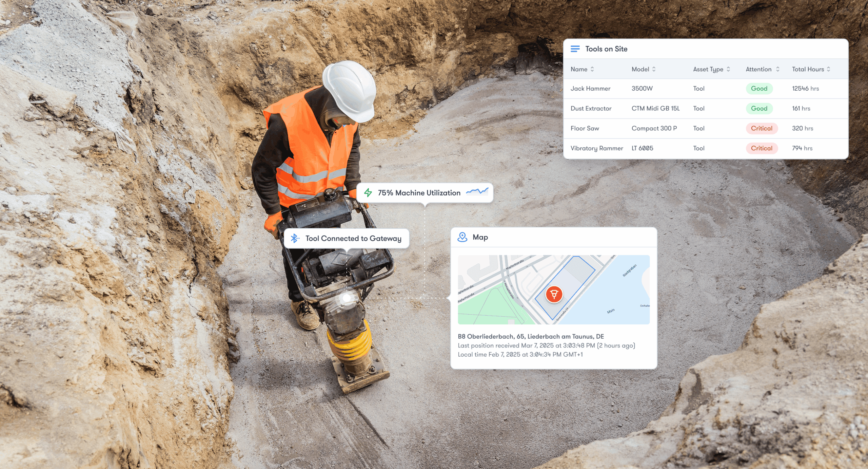Screen dimensions: 868x469
Task: Sort by Asset Type column arrows
Action: (728, 69)
